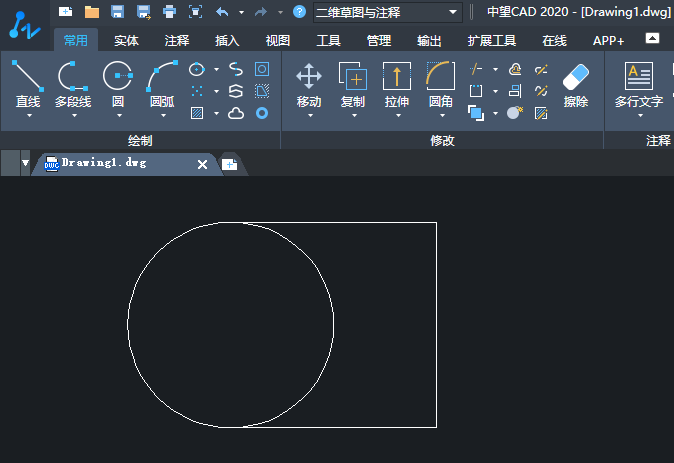Select the Line (直线) tool
This screenshot has height=463, width=674.
click(28, 84)
